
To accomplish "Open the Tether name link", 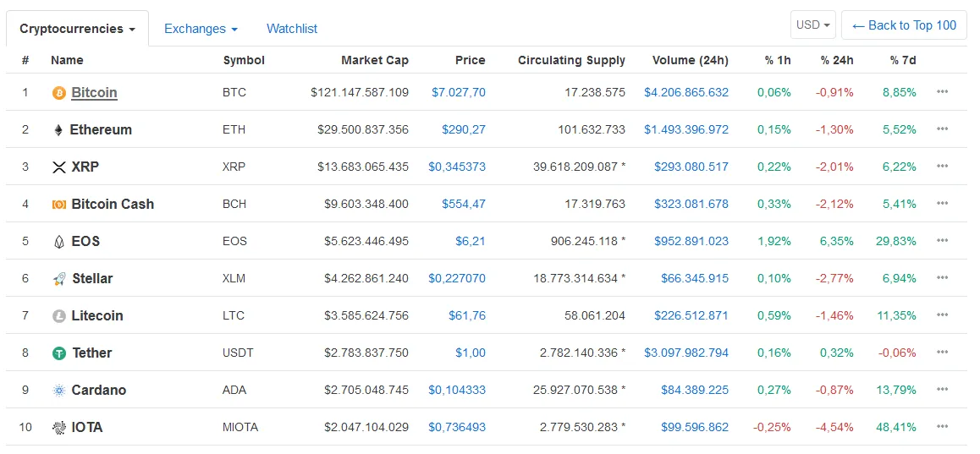I will [92, 353].
